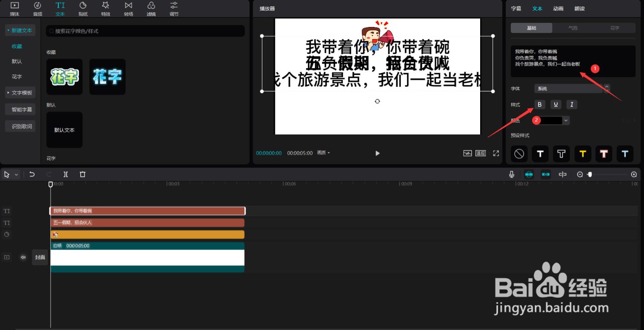Toggle italic style I button
The width and height of the screenshot is (644, 330).
click(x=572, y=104)
